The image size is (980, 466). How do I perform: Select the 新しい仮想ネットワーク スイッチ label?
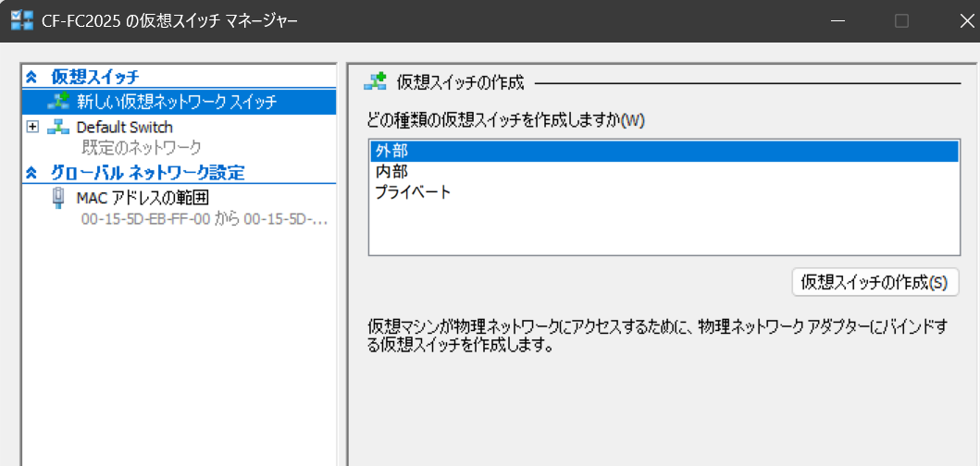tap(176, 102)
